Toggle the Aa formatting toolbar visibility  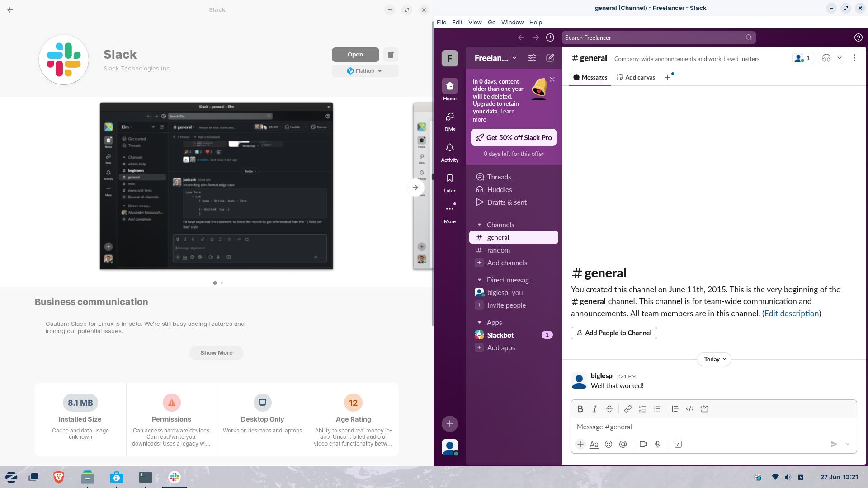coord(594,444)
